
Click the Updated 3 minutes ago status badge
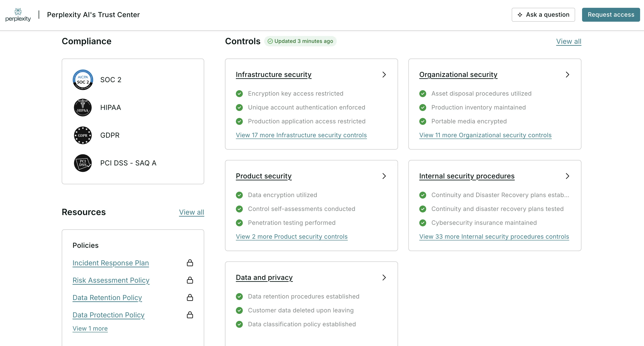tap(300, 41)
